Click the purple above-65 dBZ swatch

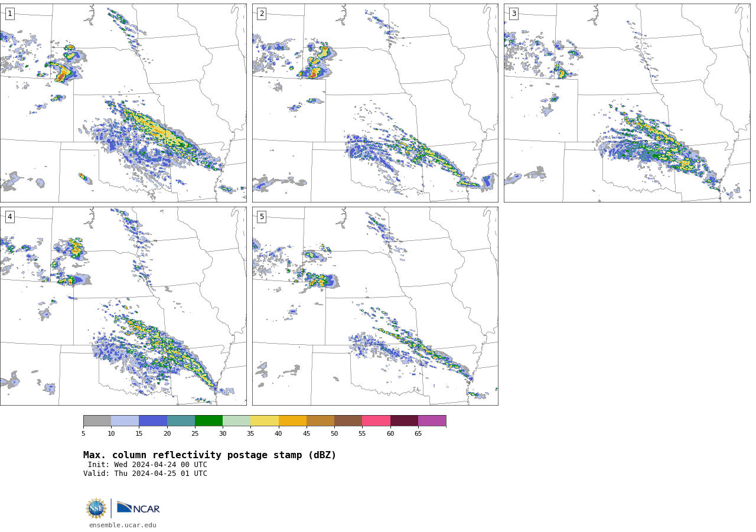click(x=432, y=421)
